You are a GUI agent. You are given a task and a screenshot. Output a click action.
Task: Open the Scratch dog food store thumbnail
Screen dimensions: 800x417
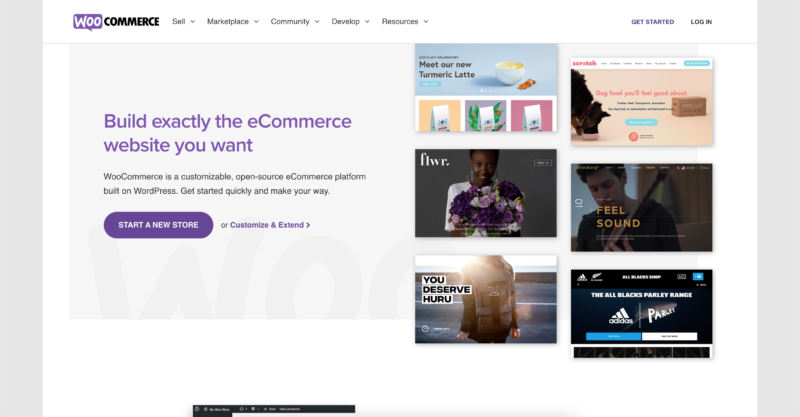tap(641, 102)
